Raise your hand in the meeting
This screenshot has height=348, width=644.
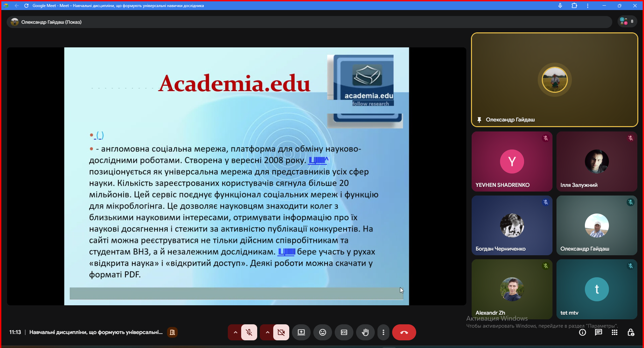click(x=365, y=332)
